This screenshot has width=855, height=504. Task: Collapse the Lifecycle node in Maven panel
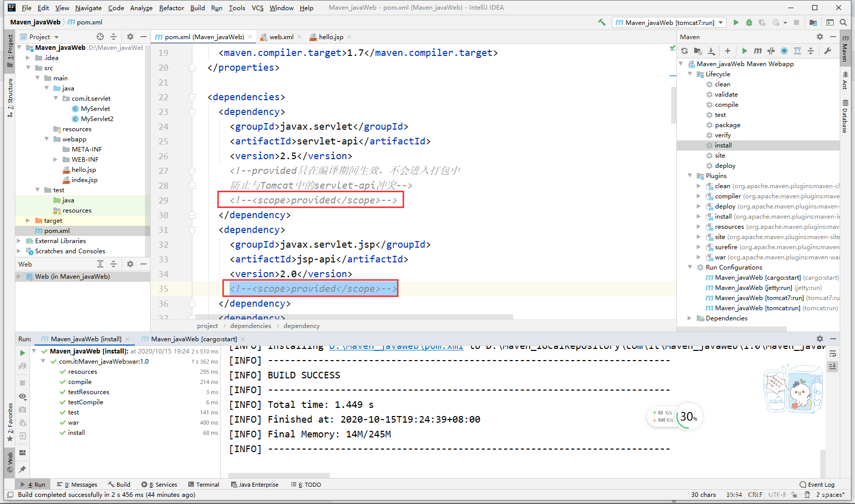tap(690, 74)
